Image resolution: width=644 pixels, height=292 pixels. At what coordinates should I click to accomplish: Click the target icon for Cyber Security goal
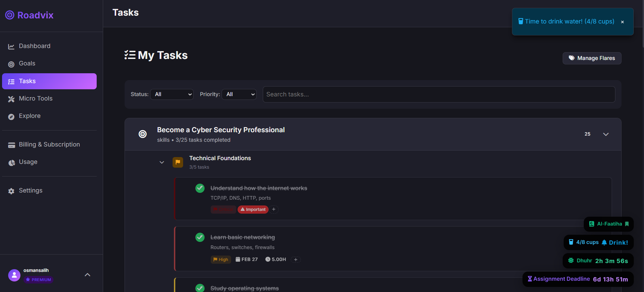point(143,134)
